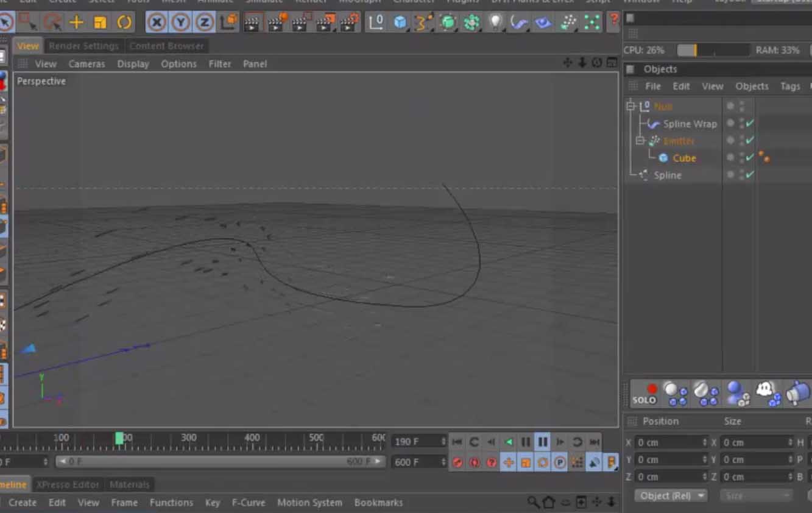This screenshot has height=513, width=812.
Task: Toggle the viewport maximize layout icon
Action: [x=612, y=63]
